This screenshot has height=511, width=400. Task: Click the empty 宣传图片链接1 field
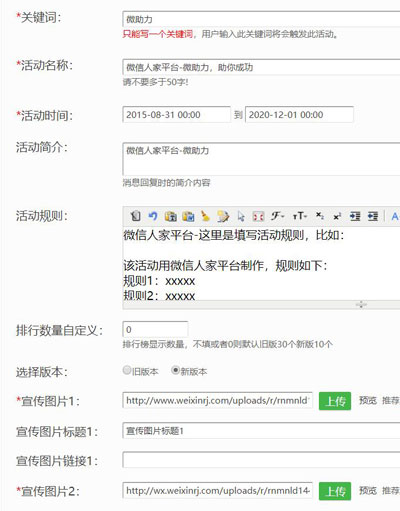[261, 460]
